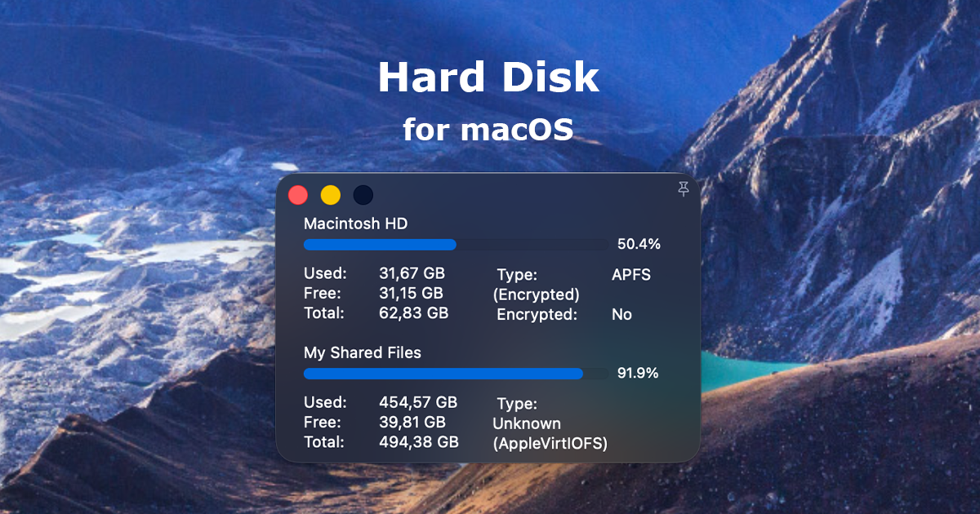Click the Used value for Macintosh HD
The height and width of the screenshot is (514, 980).
(x=412, y=275)
